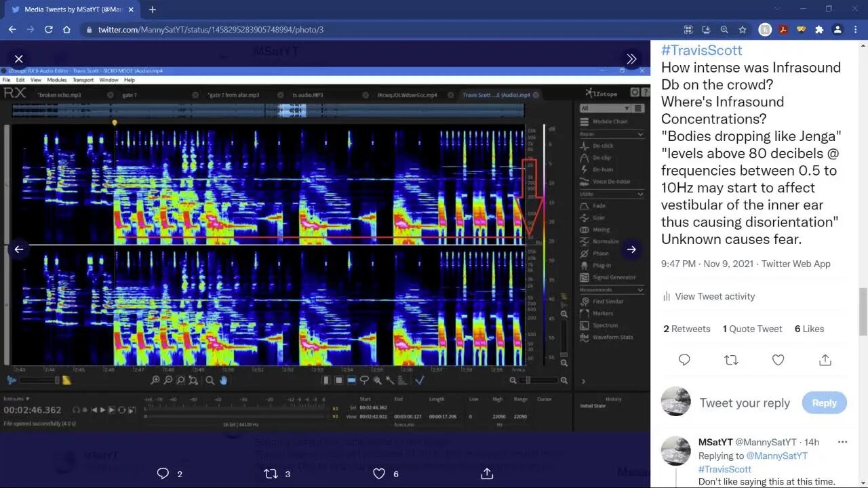This screenshot has height=488, width=868.
Task: Bookmark this page with the star icon
Action: [x=743, y=30]
